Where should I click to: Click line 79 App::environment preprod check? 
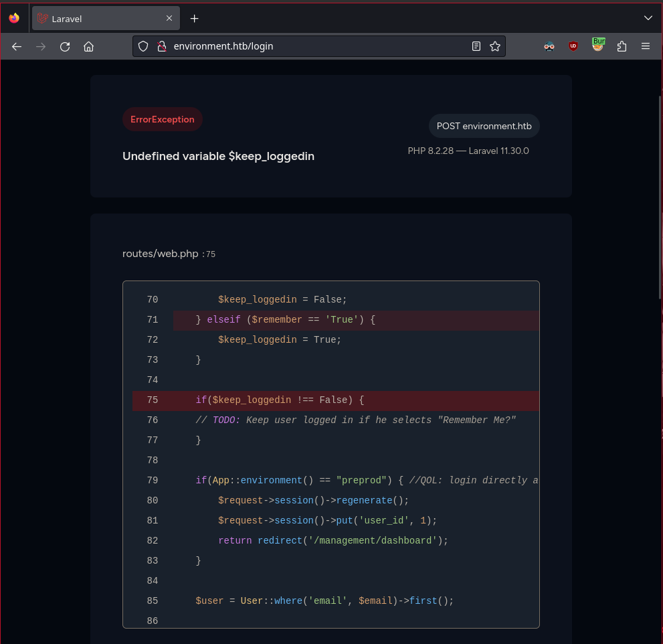click(x=366, y=481)
